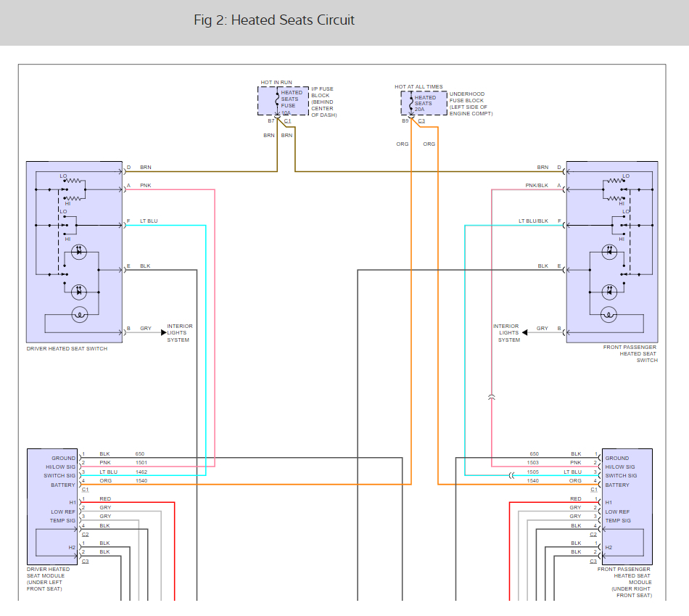Select the Front Passenger Heated Seat Switch label
Viewport: 689px width, 616px height.
tap(630, 353)
